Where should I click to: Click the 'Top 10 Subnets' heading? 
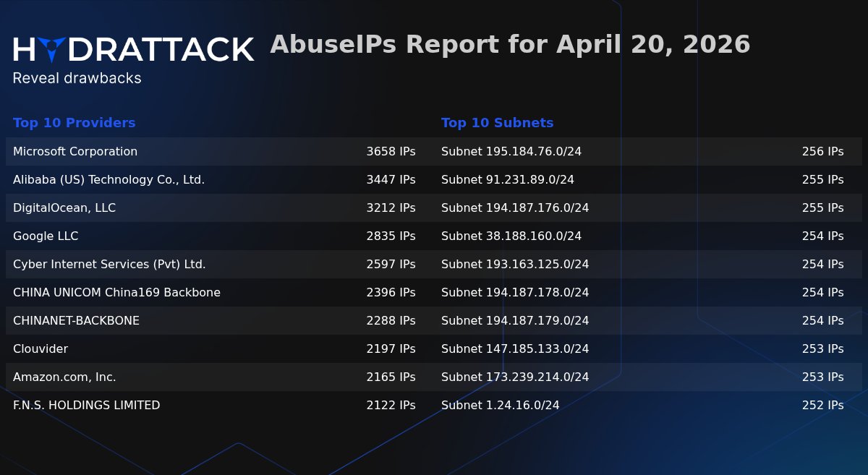tap(498, 123)
